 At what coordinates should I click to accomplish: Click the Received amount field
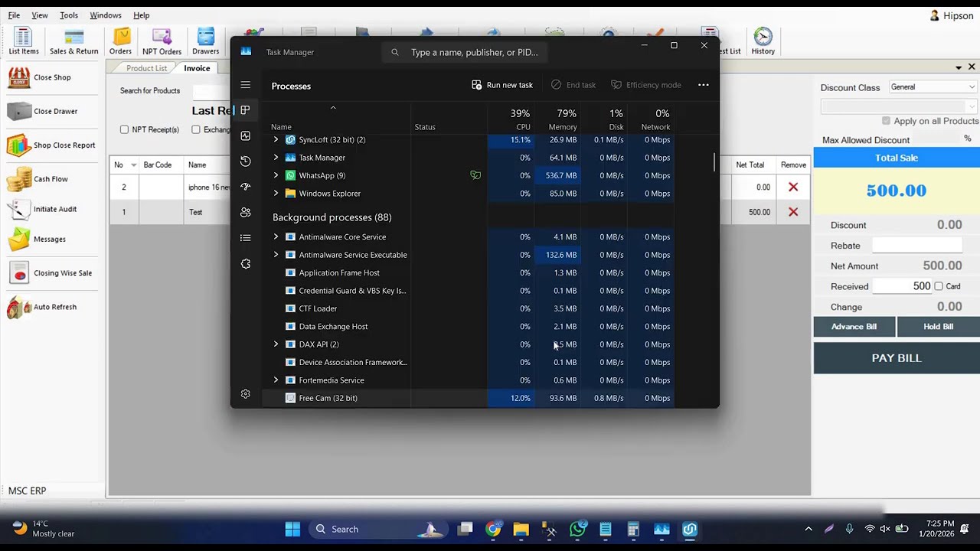coord(903,286)
